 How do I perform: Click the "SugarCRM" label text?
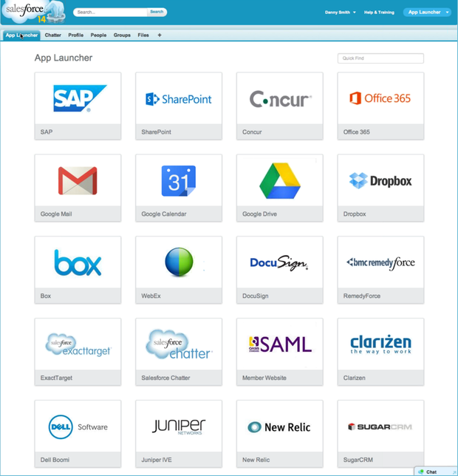tap(358, 460)
